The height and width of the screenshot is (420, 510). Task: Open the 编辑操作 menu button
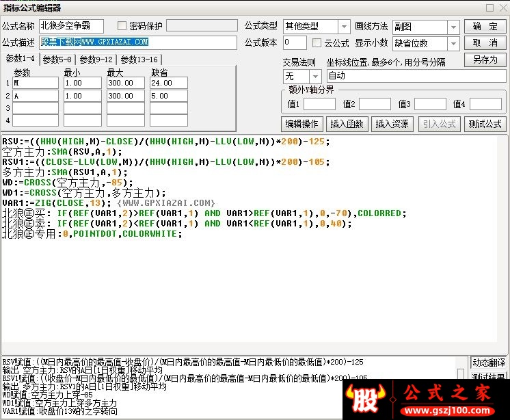point(301,124)
